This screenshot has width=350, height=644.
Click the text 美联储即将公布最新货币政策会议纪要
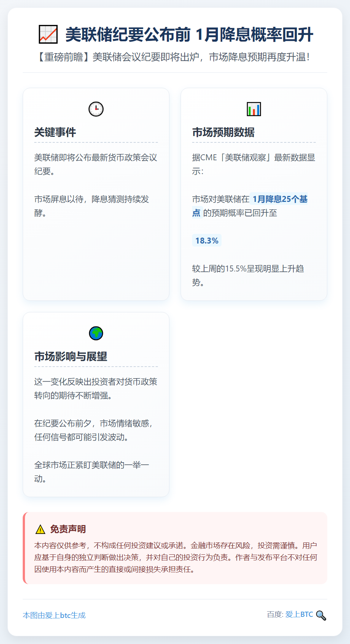coord(96,164)
